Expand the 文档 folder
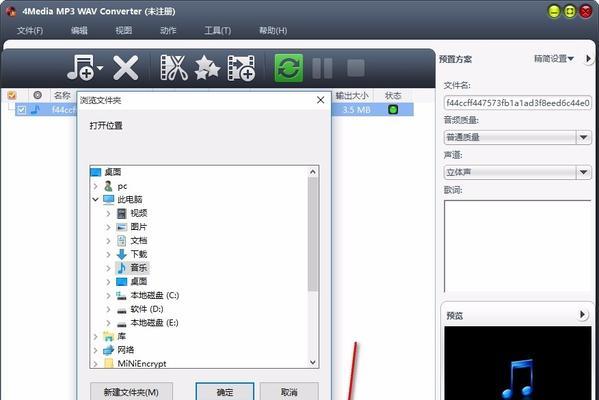 tap(108, 241)
